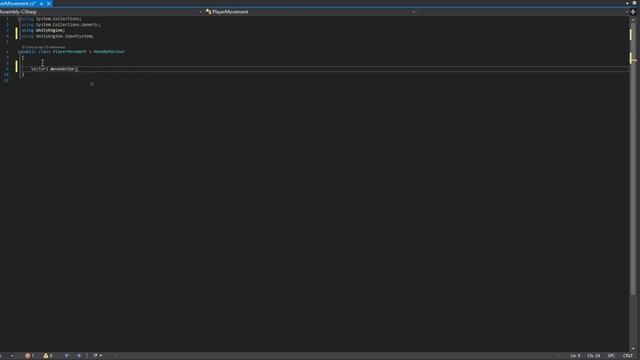Click the SPC spaces indicator
This screenshot has height=360, width=640.
611,356
